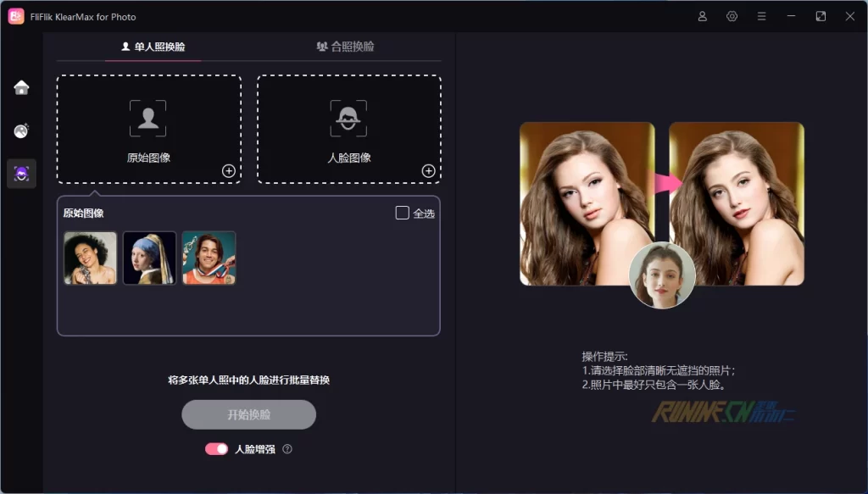Click the help icon beside 人脸增强
Viewport: 868px width, 494px height.
point(287,449)
